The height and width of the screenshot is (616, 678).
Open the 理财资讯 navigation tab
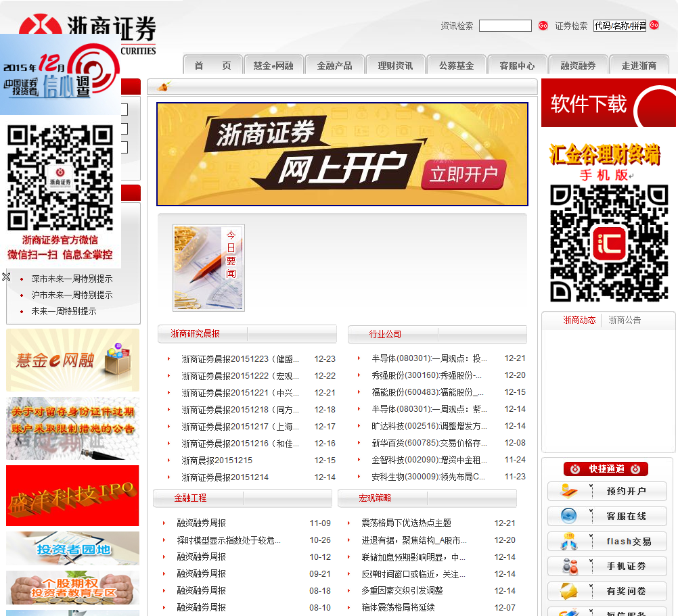coord(395,66)
